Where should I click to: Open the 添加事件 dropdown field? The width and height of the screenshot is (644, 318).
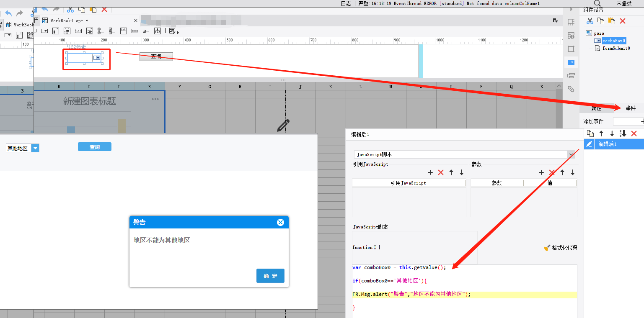[628, 121]
